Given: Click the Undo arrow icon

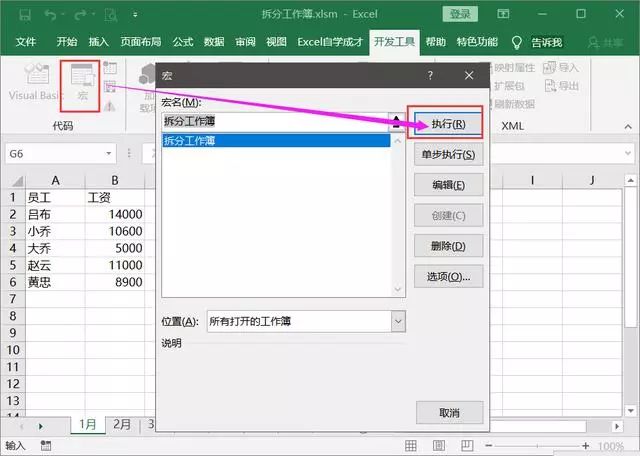Looking at the screenshot, I should [51, 15].
